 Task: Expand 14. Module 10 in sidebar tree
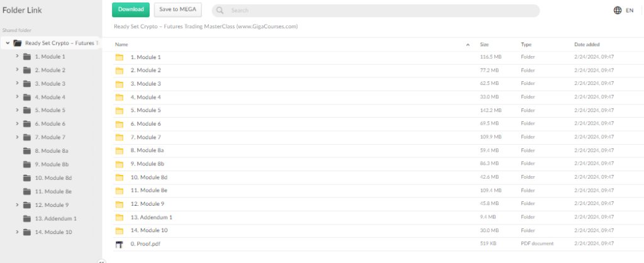(17, 232)
